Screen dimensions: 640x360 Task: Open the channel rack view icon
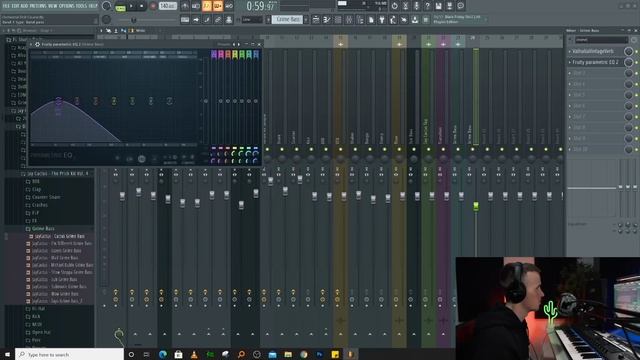[x=338, y=20]
